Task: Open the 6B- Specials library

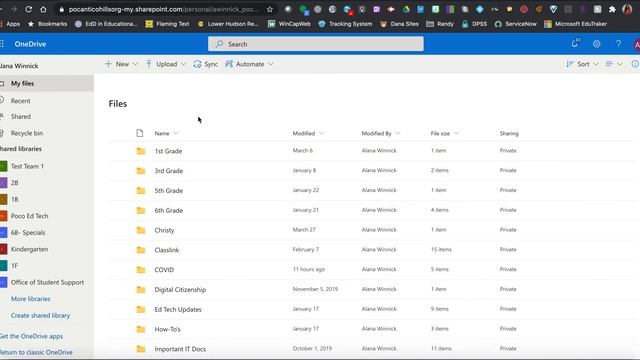Action: point(28,233)
